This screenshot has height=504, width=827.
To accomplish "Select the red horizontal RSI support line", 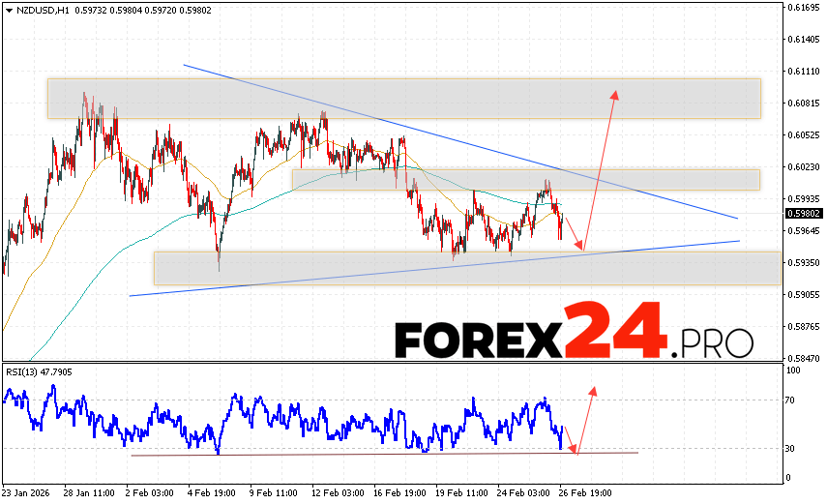I will click(387, 454).
